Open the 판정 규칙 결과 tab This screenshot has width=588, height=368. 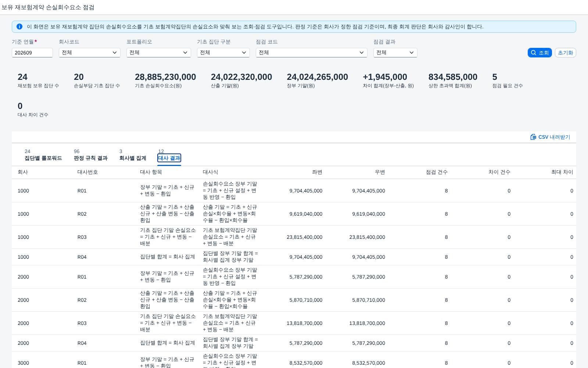[x=90, y=155]
